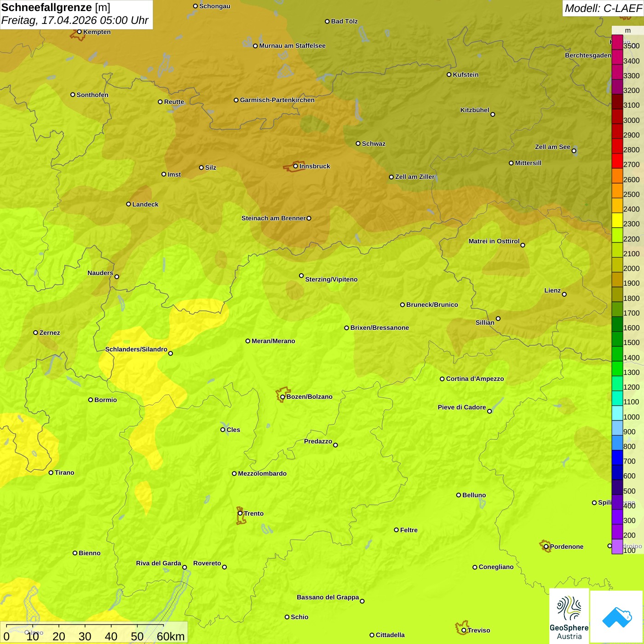This screenshot has width=644, height=644.
Task: Click the "Matrei in Osttirol" label
Action: click(494, 241)
